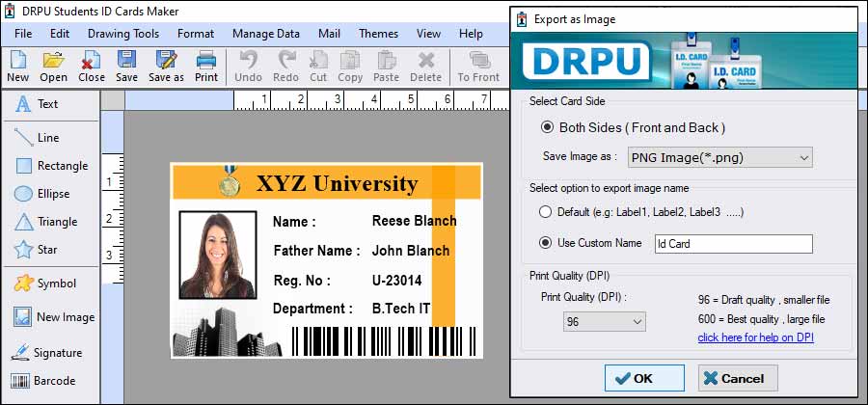Delete selected object with Delete icon

(425, 67)
